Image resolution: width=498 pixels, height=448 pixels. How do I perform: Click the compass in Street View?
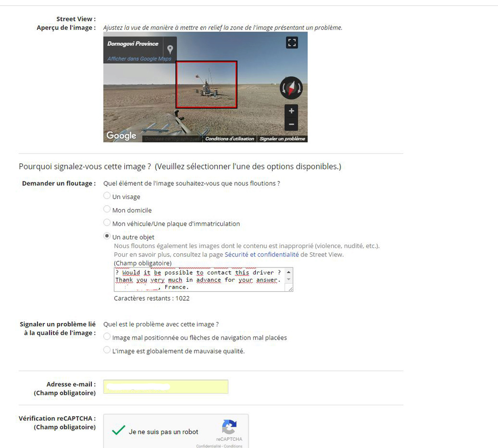click(x=291, y=88)
